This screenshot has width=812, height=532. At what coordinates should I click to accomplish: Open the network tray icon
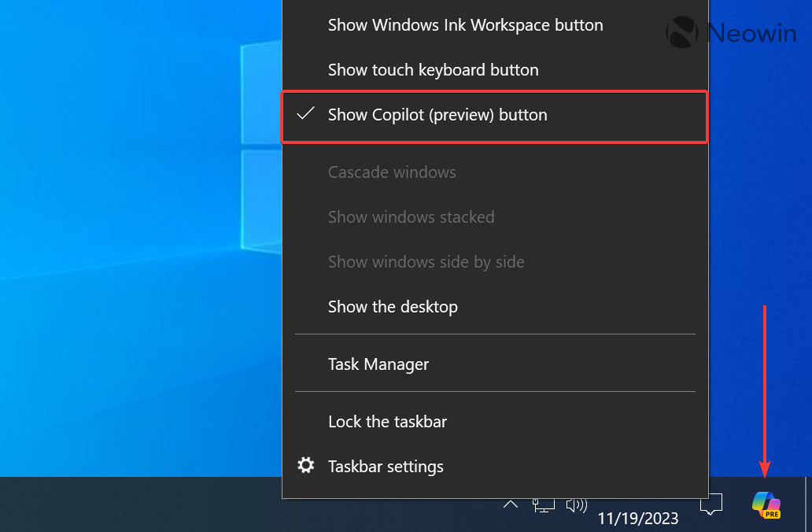[x=543, y=505]
